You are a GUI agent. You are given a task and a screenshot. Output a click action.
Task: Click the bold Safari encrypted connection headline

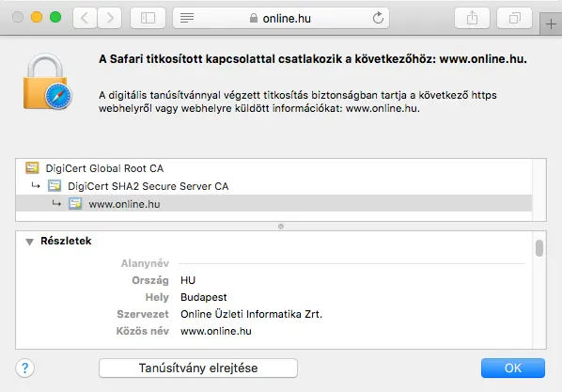click(x=313, y=59)
